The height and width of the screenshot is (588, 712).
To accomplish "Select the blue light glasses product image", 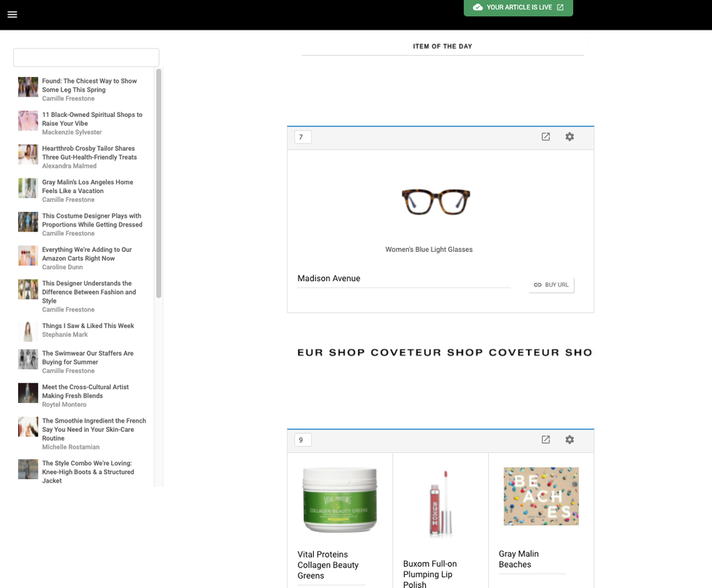I will coord(436,202).
